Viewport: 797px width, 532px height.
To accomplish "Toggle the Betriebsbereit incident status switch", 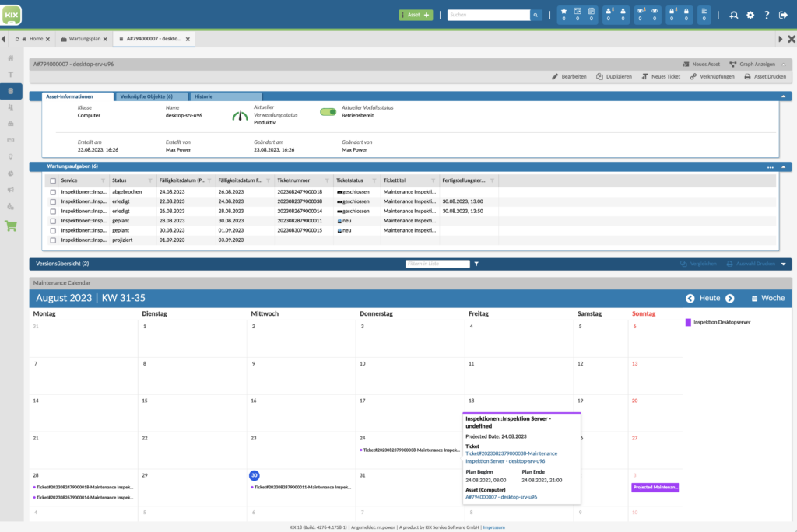I will [x=328, y=112].
